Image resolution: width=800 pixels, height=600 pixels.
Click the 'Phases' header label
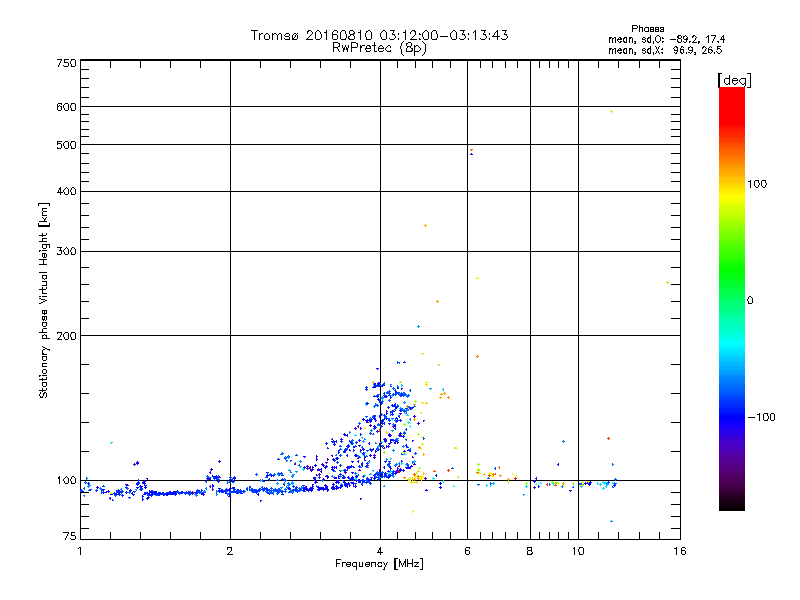[647, 29]
